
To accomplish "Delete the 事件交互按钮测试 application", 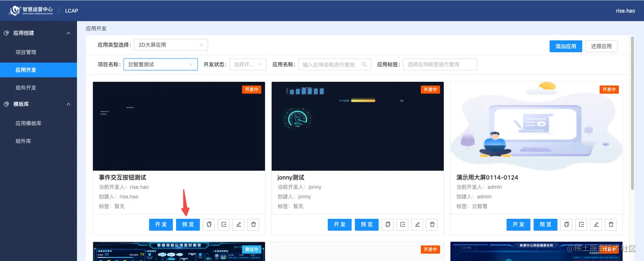I will tap(253, 224).
